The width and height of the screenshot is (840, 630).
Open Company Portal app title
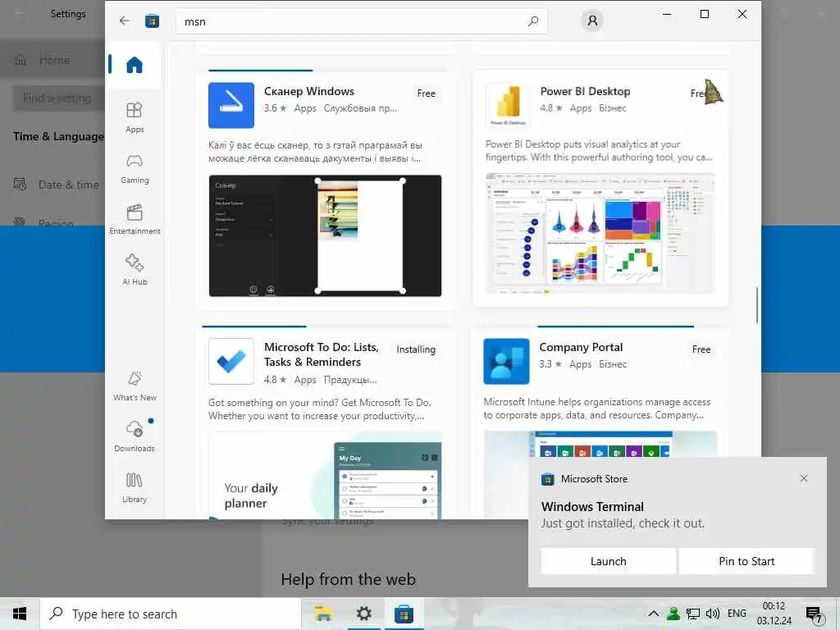581,347
